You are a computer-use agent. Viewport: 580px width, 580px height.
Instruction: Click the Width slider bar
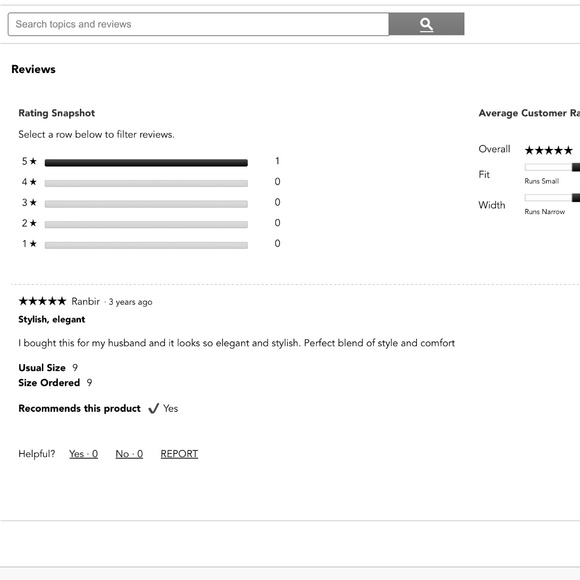coord(552,198)
